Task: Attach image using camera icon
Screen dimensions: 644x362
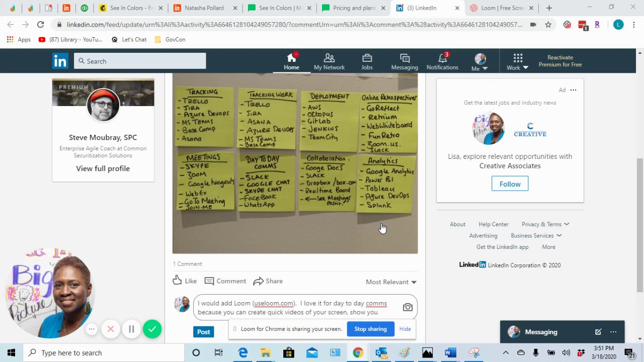Action: point(408,307)
